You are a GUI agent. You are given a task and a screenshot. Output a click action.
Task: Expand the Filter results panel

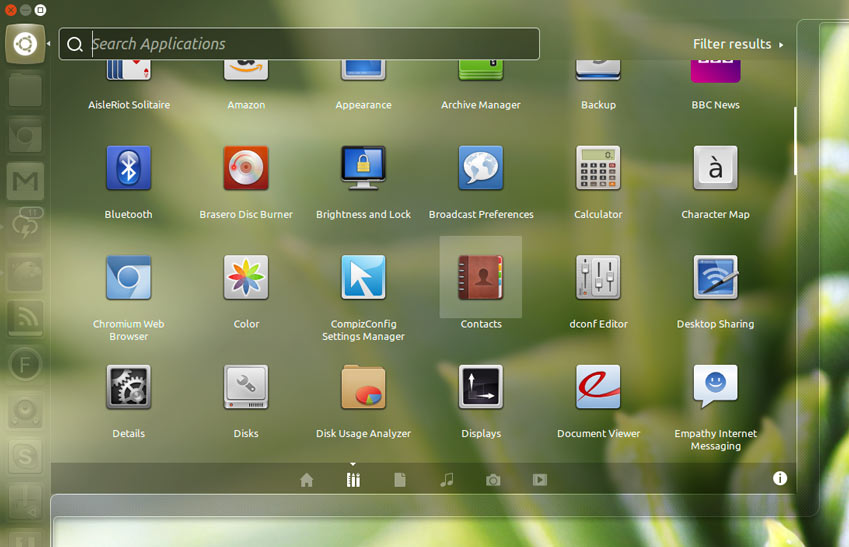click(x=738, y=44)
